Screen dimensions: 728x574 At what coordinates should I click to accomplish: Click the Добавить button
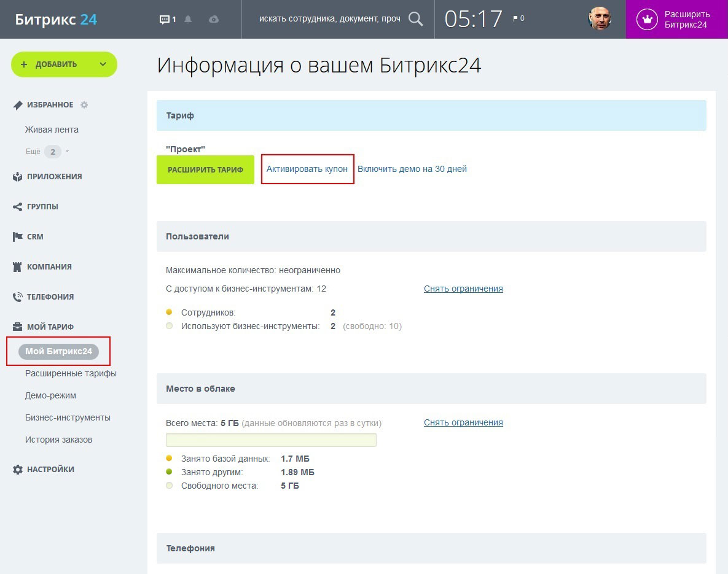point(56,64)
